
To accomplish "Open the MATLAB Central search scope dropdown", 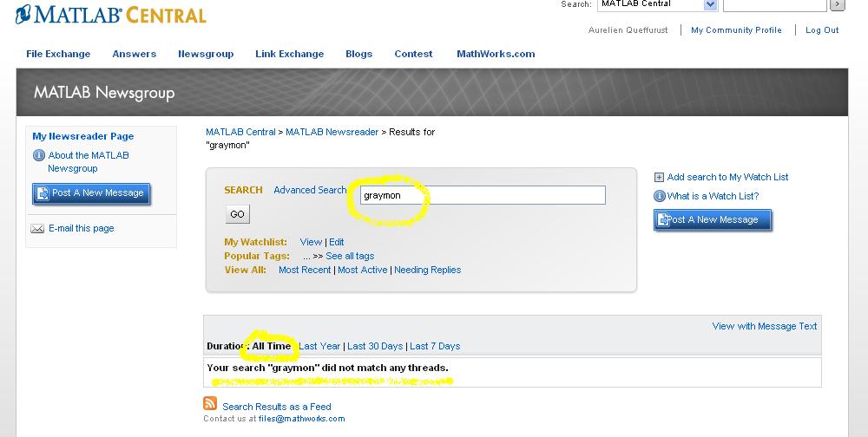I will point(710,5).
